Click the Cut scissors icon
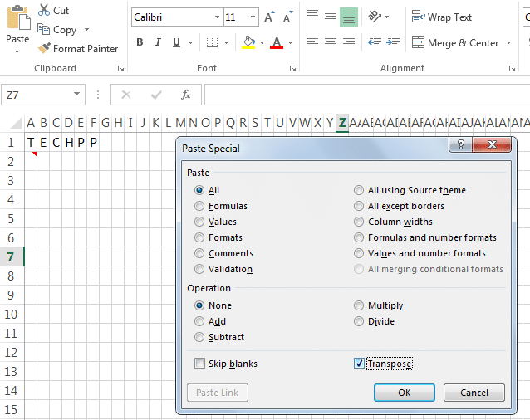Screen dimensions: 530x420 tap(44, 10)
